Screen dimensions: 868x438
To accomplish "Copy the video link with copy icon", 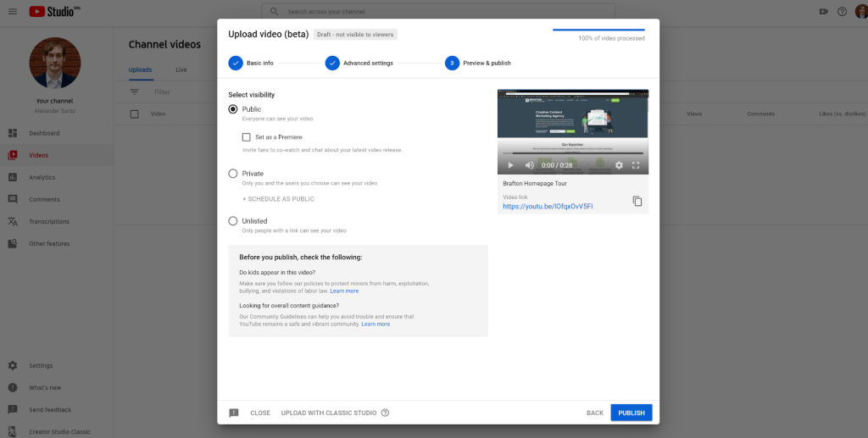I will pos(637,201).
